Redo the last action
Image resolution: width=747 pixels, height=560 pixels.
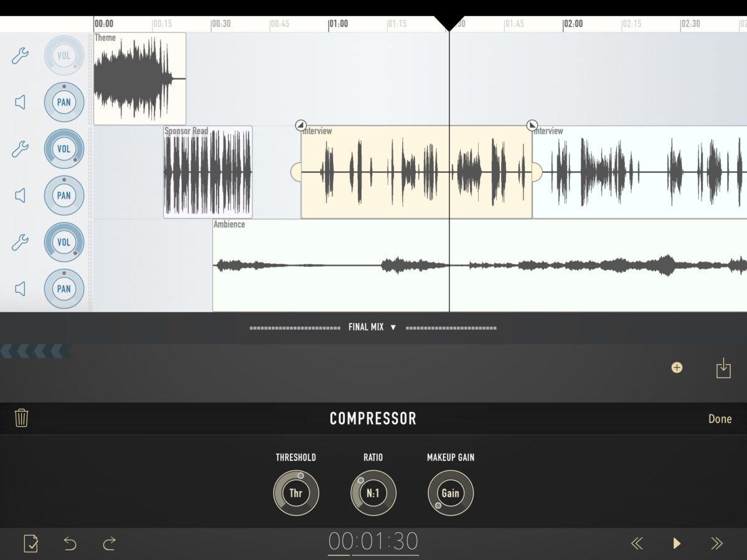tap(110, 544)
